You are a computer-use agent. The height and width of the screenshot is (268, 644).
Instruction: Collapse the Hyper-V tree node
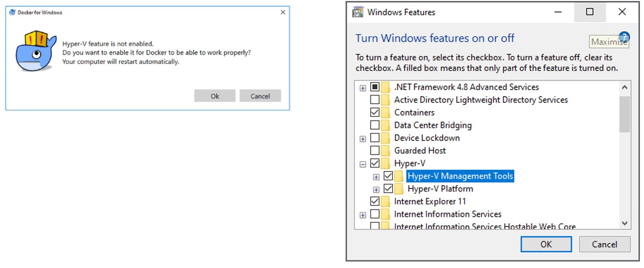pos(363,164)
